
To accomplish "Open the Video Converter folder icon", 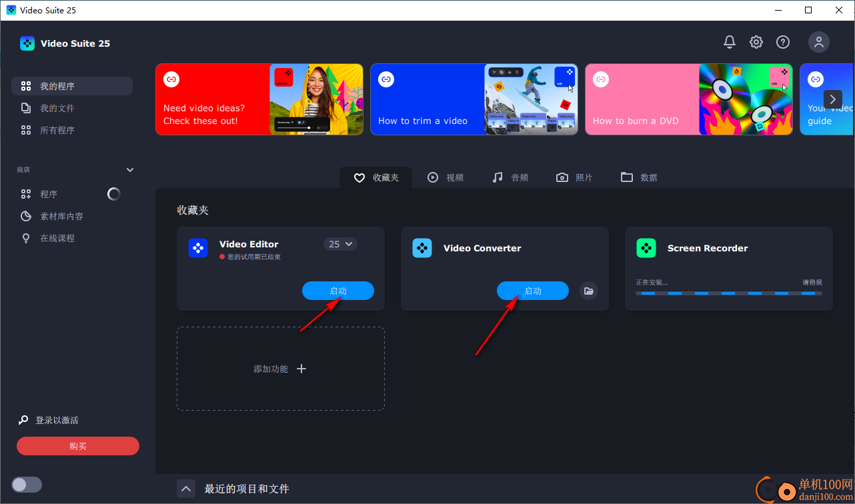I will pyautogui.click(x=588, y=291).
